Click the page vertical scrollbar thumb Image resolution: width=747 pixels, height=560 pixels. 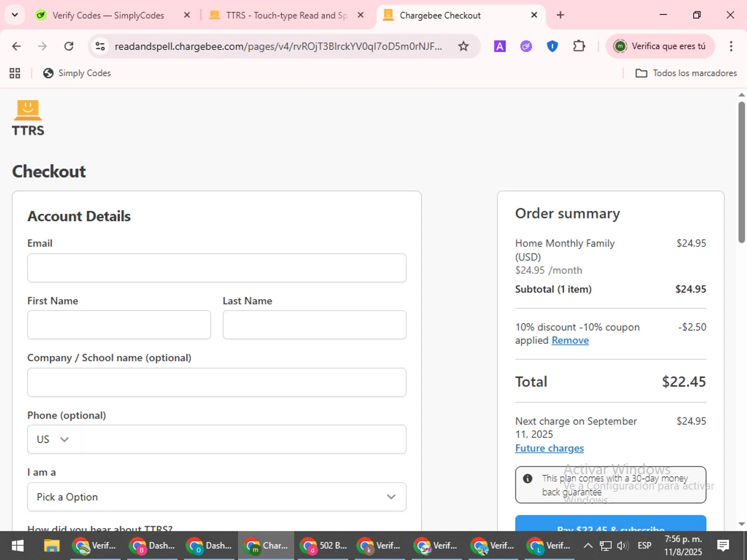tap(741, 172)
